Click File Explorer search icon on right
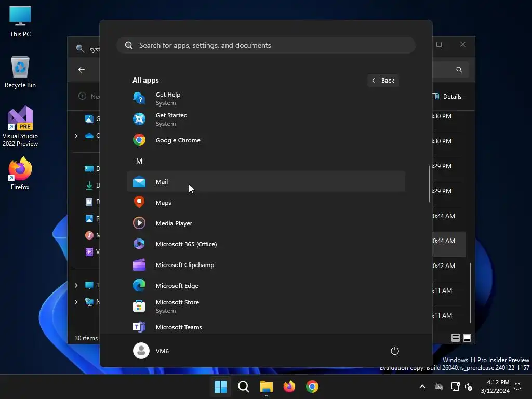532x399 pixels. (459, 70)
